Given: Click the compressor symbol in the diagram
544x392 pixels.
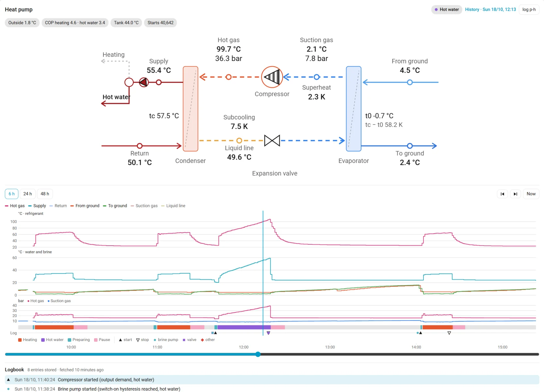Looking at the screenshot, I should (x=272, y=77).
